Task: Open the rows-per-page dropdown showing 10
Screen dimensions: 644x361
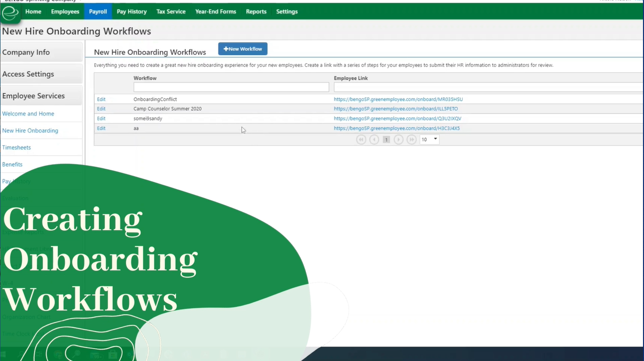Action: [x=429, y=140]
